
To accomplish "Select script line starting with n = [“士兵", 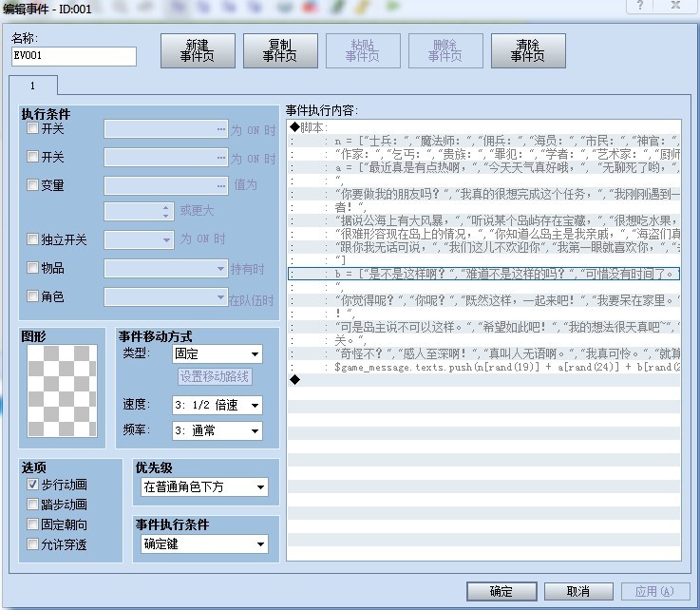I will 484,142.
